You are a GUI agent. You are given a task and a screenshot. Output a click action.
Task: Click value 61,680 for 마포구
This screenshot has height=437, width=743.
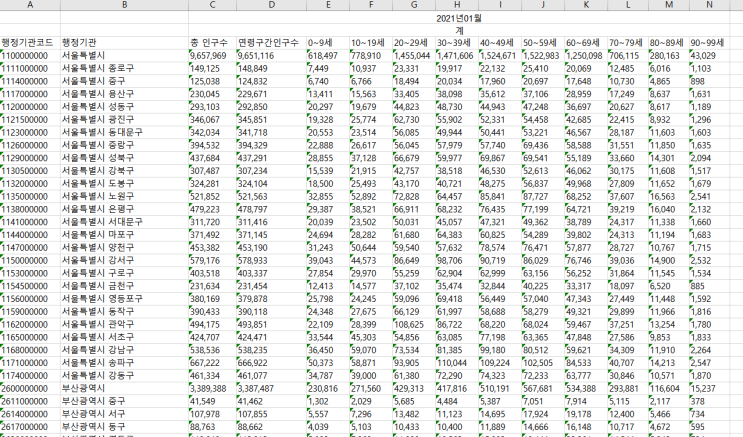coord(414,235)
